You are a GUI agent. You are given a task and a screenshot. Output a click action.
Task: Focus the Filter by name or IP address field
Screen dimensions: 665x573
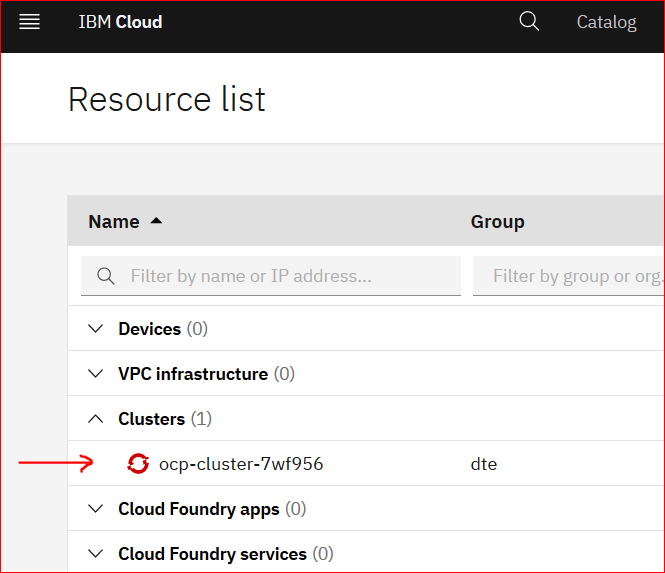pos(271,276)
